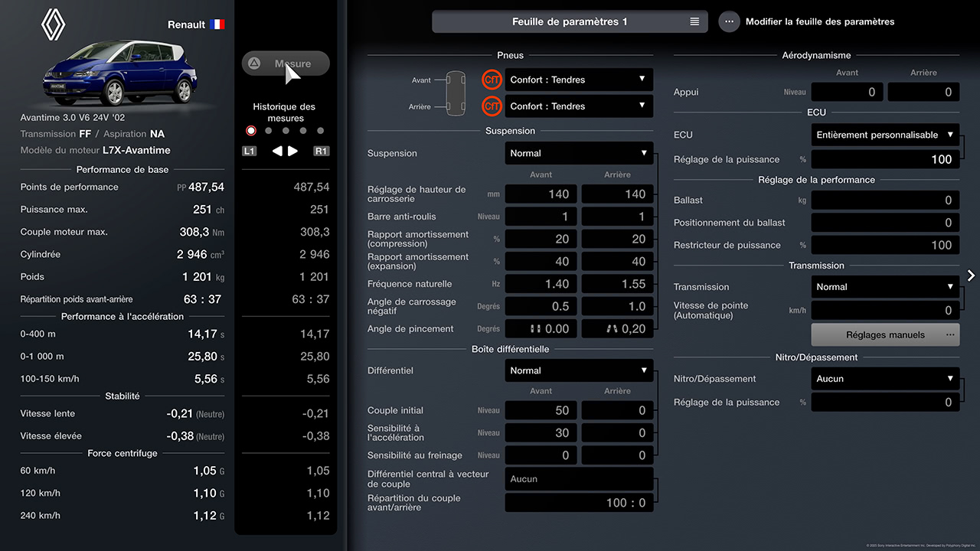Screen dimensions: 980x551
Task: Select first measurement history radio dot
Action: tap(251, 131)
